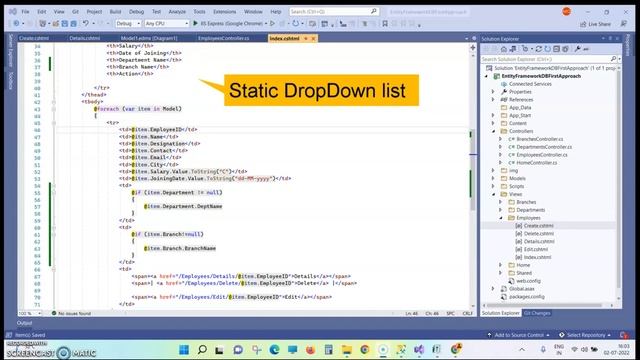Open Microsoft Edge from the taskbar
Image resolution: width=640 pixels, height=360 pixels.
274,349
